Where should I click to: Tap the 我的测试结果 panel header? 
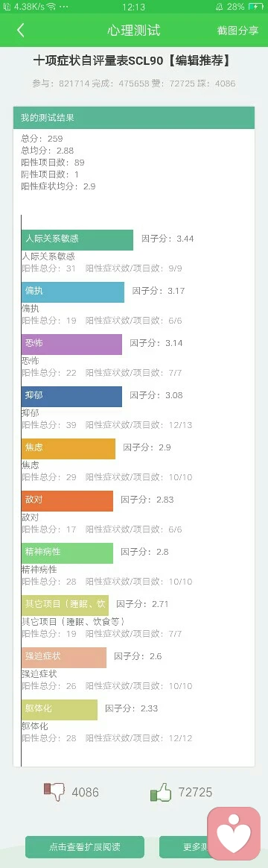pos(134,117)
